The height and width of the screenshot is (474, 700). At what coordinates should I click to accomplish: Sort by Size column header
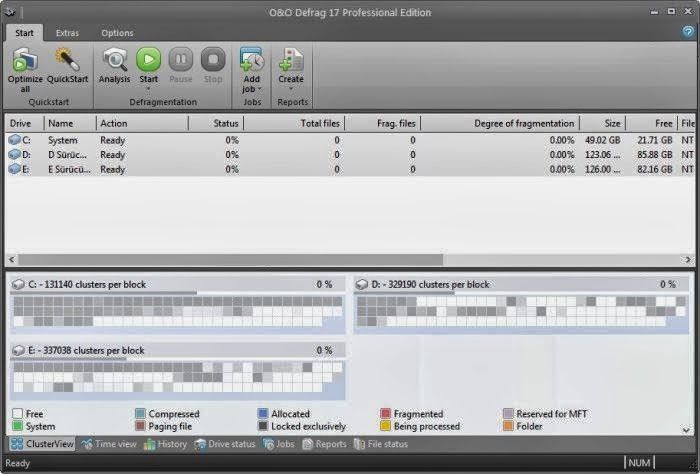point(603,124)
